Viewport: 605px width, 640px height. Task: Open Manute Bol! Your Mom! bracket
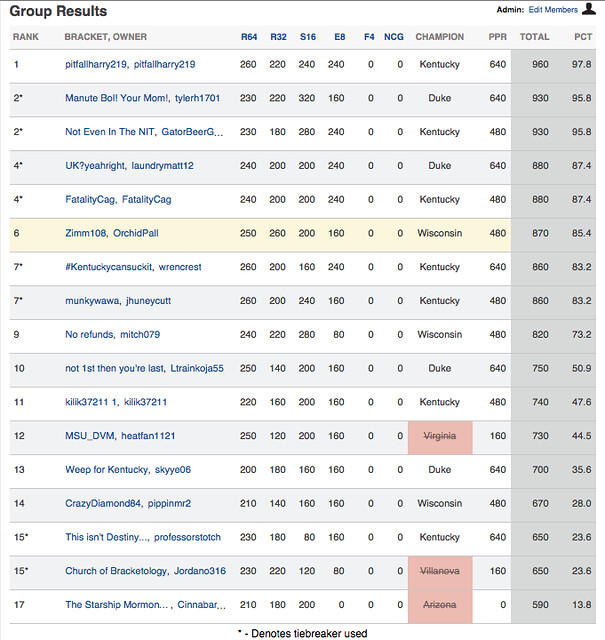pos(116,98)
